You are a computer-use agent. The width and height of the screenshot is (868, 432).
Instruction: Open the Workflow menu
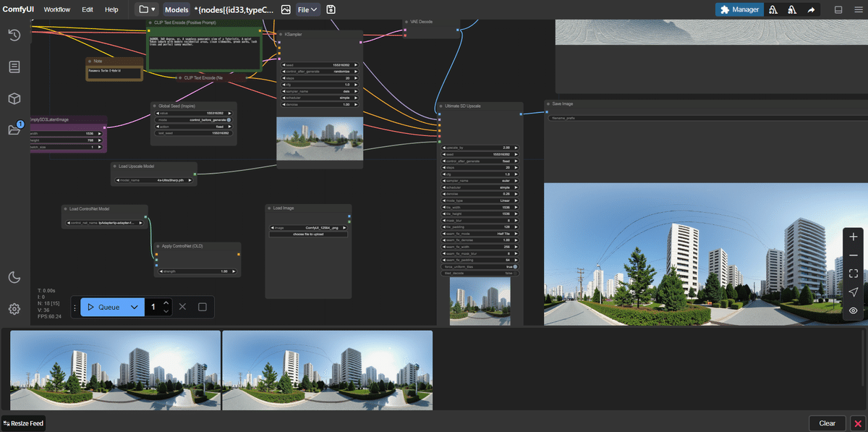coord(57,9)
